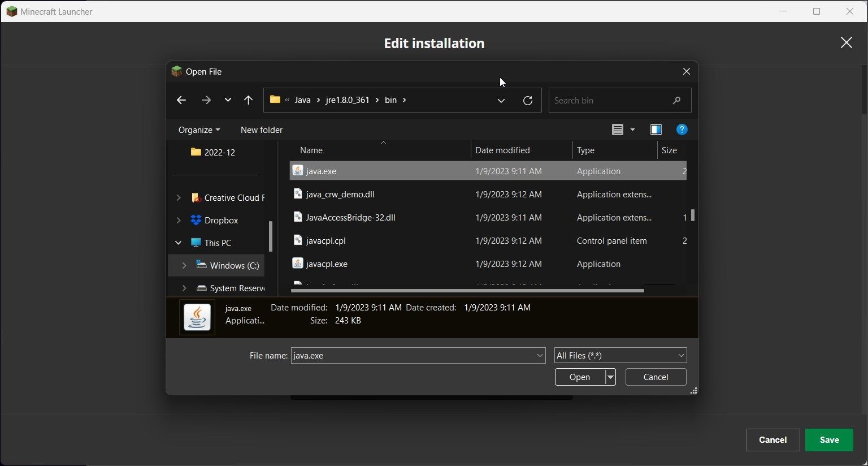Image resolution: width=868 pixels, height=466 pixels.
Task: Select the System Reserved drive
Action: (230, 288)
